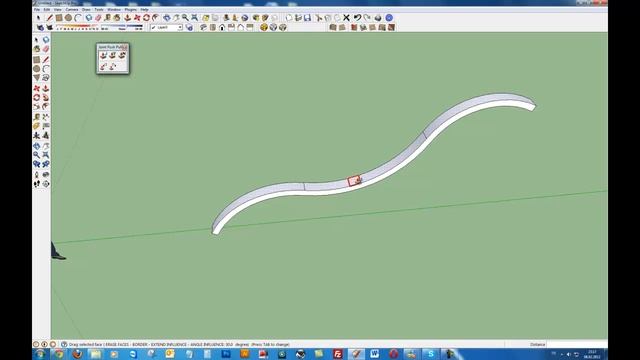This screenshot has width=640, height=360.
Task: Activate the Circle tool in left toolbar
Action: (x=36, y=69)
